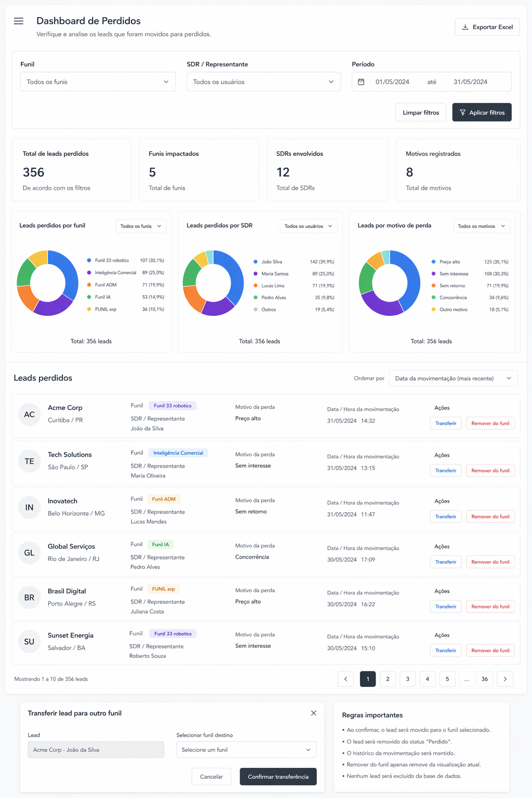
Task: Click the start date 01/05/2024 field
Action: tap(392, 82)
